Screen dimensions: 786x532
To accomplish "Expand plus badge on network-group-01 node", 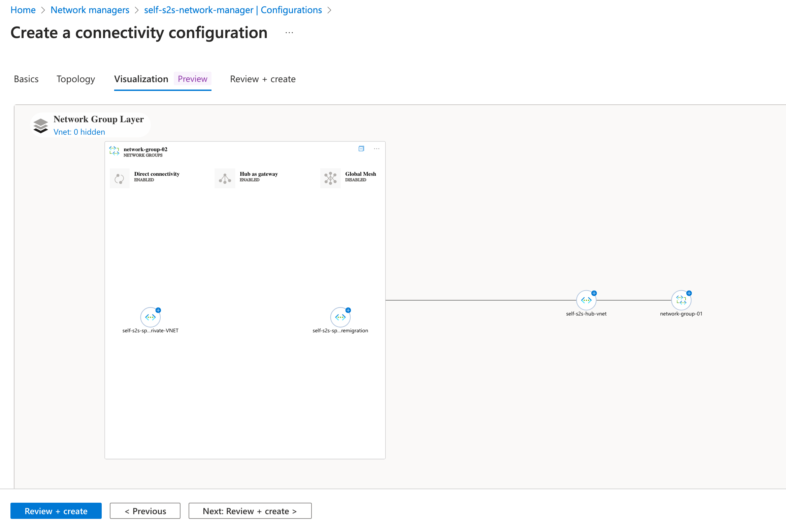I will pyautogui.click(x=689, y=293).
